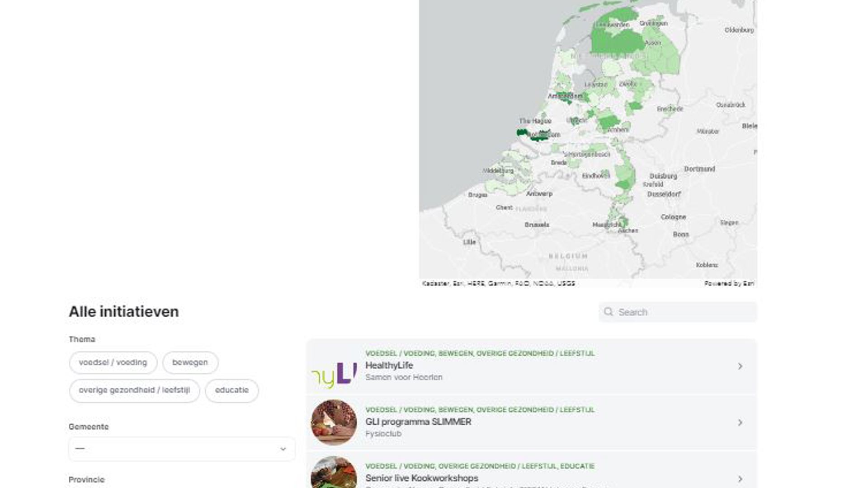This screenshot has height=488, width=868.
Task: Open Senior live Kookworkshops initiative
Action: click(421, 478)
